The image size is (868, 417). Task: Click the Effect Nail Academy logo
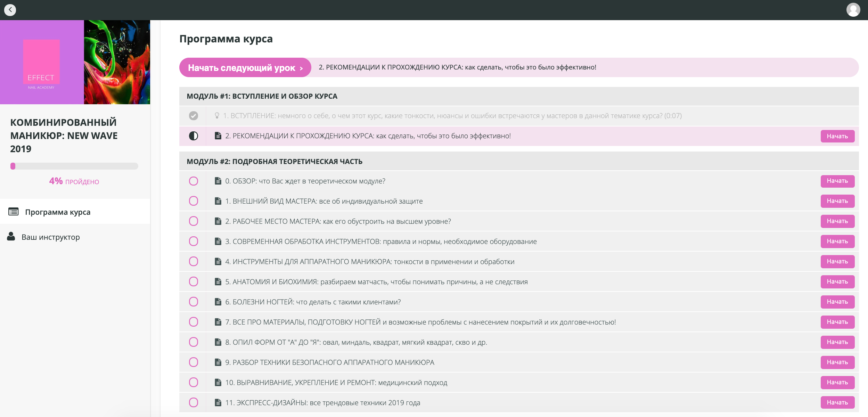coord(41,64)
